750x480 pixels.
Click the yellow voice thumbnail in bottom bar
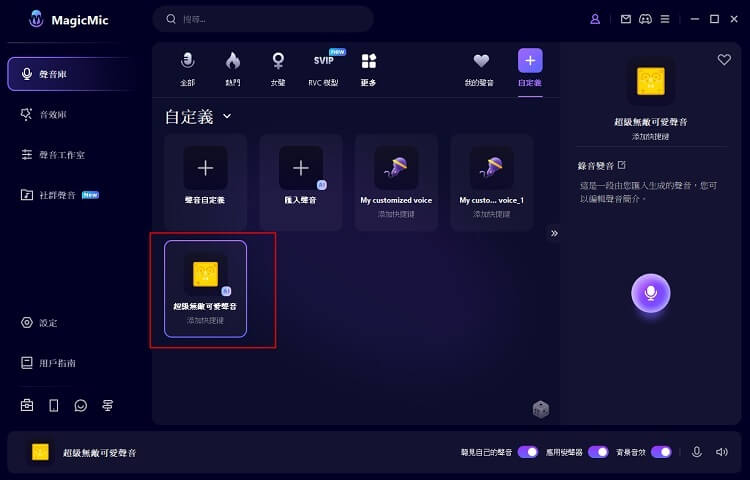coord(40,452)
